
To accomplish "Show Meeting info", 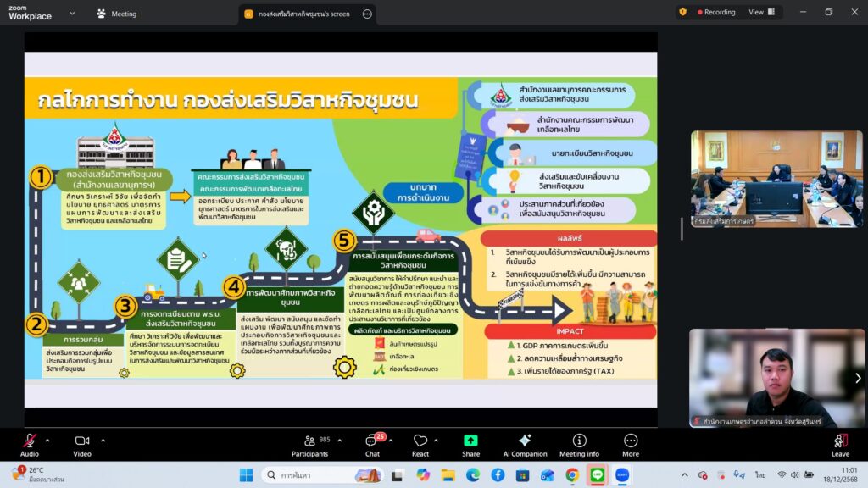I will [579, 444].
